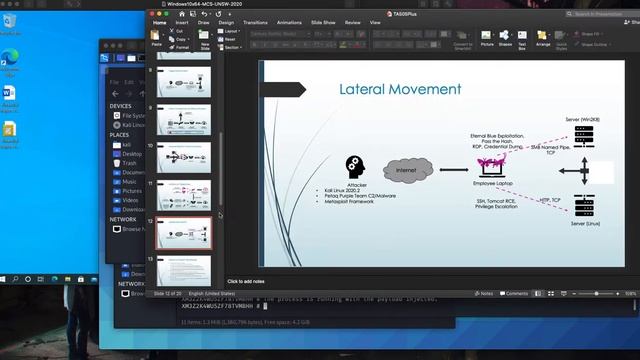Viewport: 640px width, 360px height.
Task: Open the Shape Fill dropdown
Action: tap(588, 34)
